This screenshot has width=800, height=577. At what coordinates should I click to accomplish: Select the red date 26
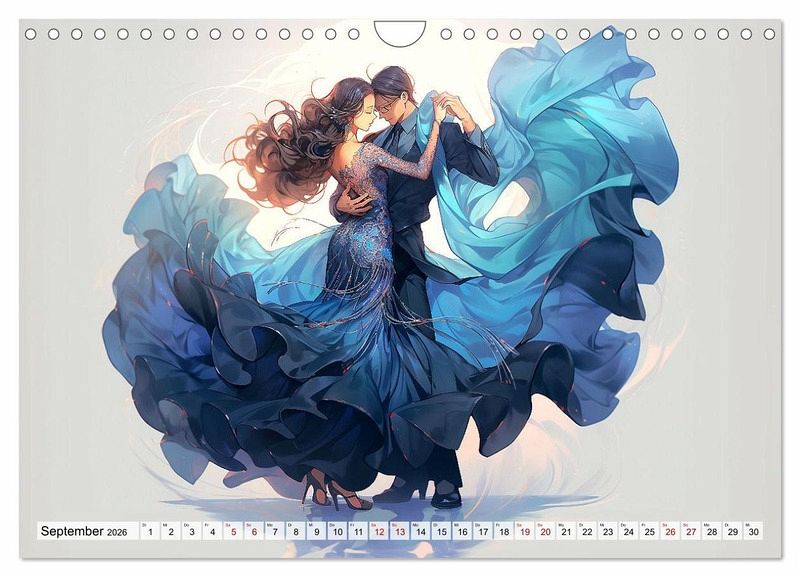click(x=670, y=531)
